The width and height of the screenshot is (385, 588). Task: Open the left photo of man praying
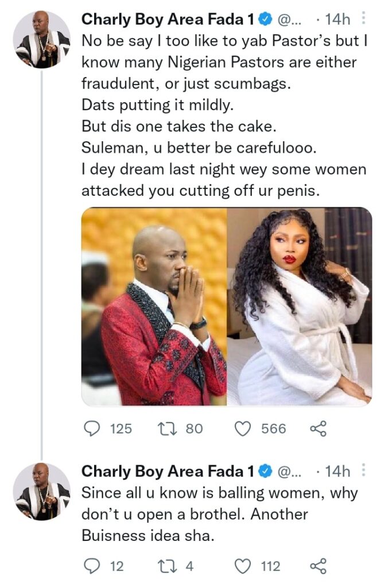[154, 307]
